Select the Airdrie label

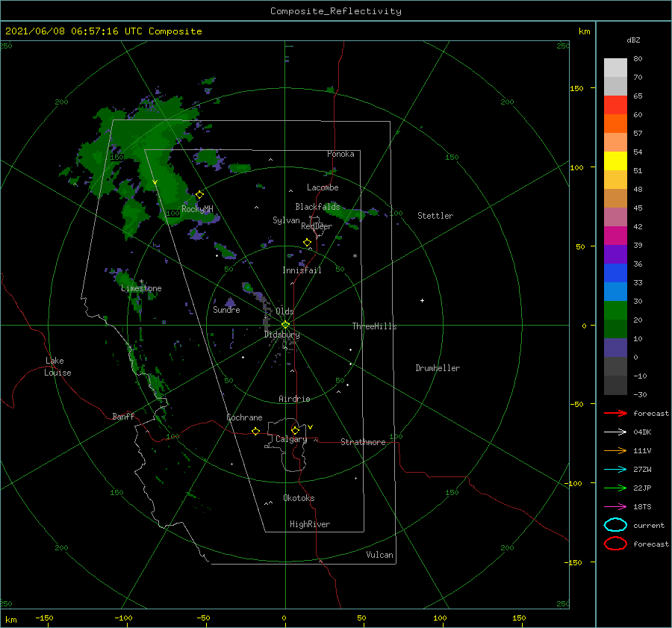point(294,399)
